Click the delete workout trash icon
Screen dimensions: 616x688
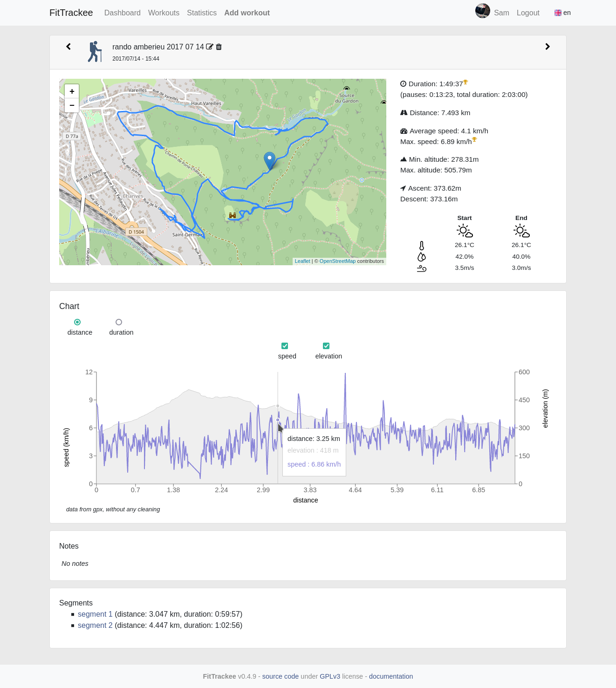219,47
